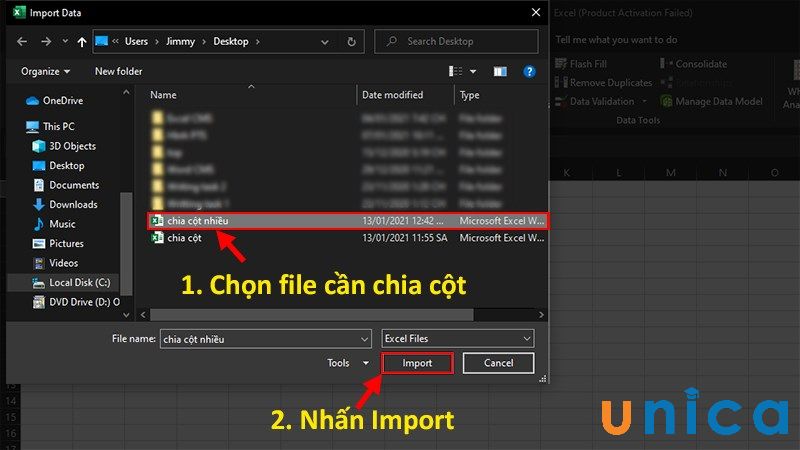The width and height of the screenshot is (800, 450).
Task: Go back with the Back arrow
Action: pos(22,41)
